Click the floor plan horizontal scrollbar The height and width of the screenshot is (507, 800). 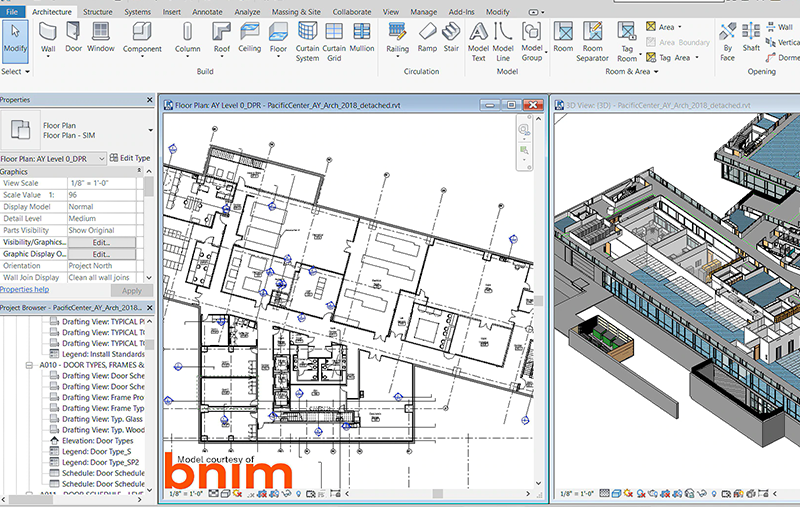click(437, 493)
